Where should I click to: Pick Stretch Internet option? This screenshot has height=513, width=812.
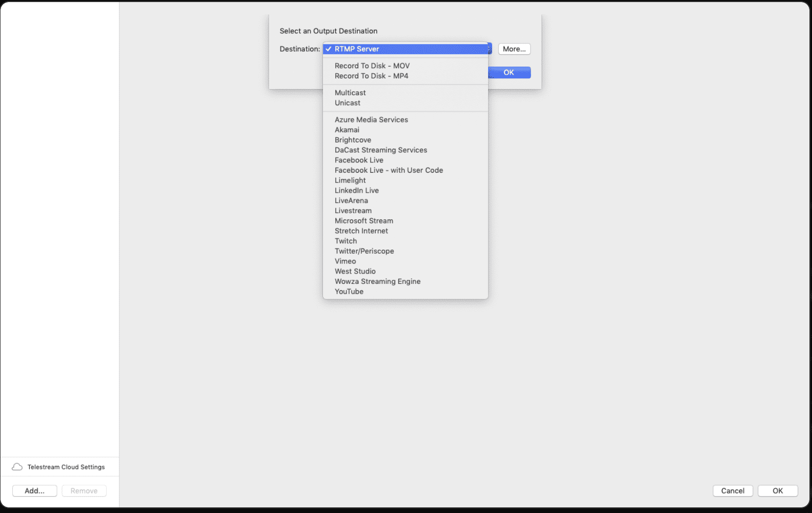click(x=405, y=231)
